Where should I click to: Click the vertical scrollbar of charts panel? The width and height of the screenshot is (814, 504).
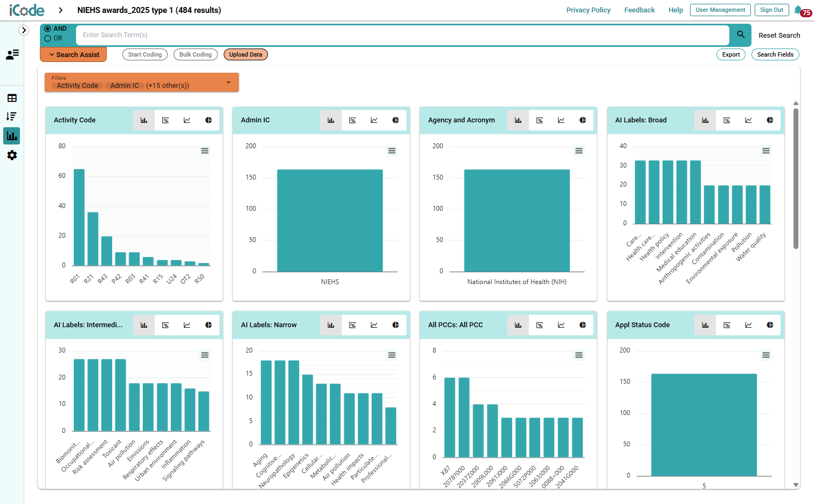tap(796, 178)
